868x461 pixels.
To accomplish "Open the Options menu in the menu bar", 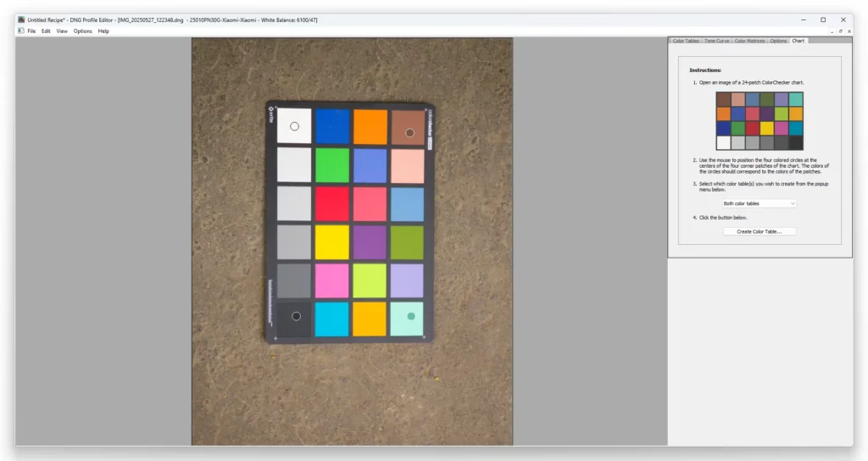I will point(82,31).
